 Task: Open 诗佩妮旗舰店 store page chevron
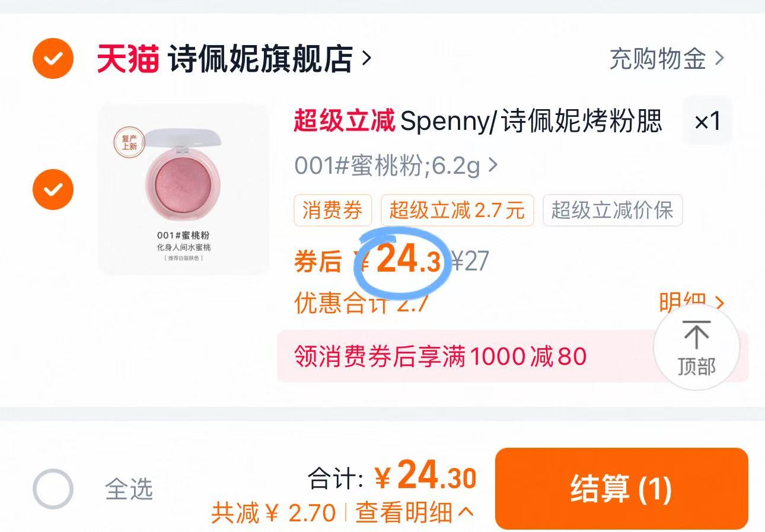click(x=367, y=58)
